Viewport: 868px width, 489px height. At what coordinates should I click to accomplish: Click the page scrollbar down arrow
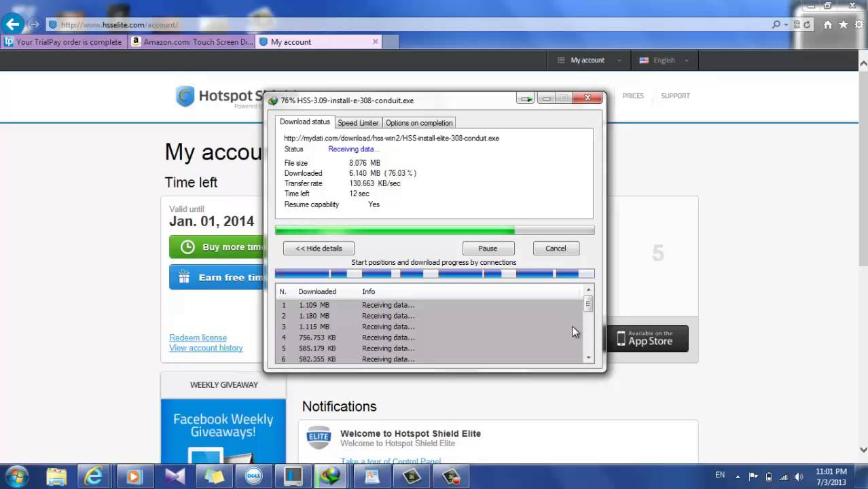(x=863, y=450)
